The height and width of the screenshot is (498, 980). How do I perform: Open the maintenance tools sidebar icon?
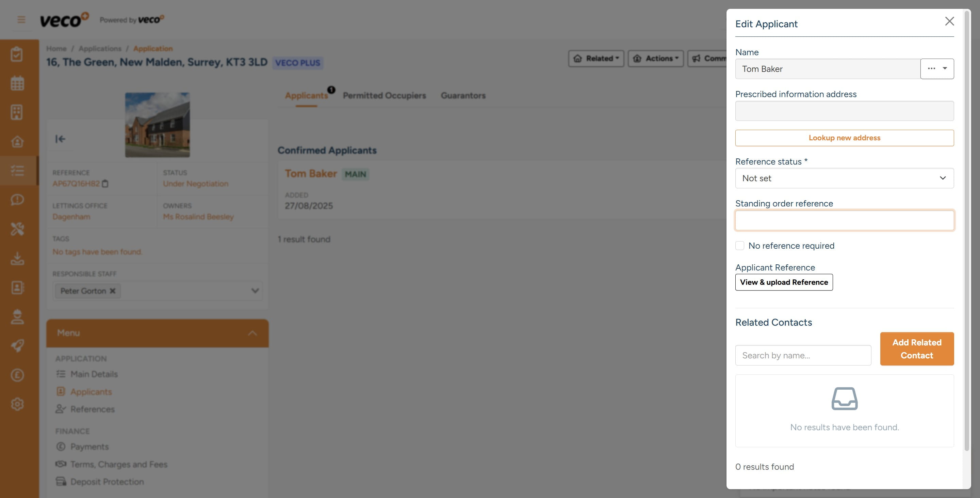coord(17,229)
